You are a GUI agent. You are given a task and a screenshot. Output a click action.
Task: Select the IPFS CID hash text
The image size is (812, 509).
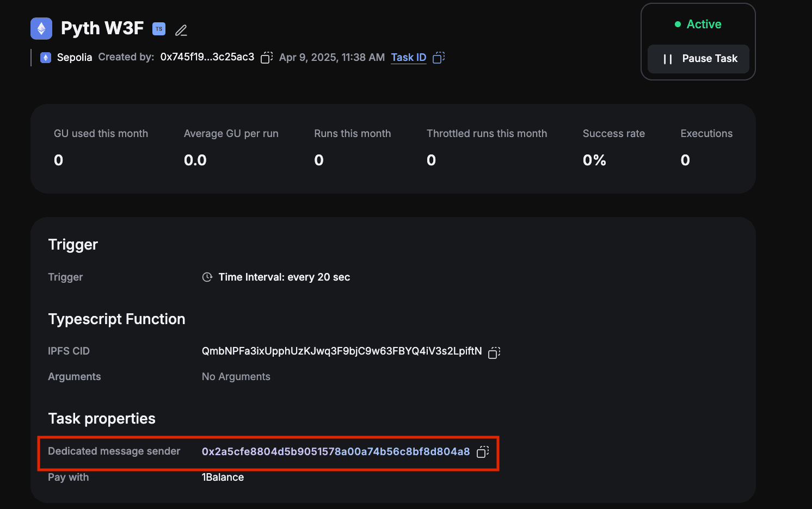tap(341, 351)
